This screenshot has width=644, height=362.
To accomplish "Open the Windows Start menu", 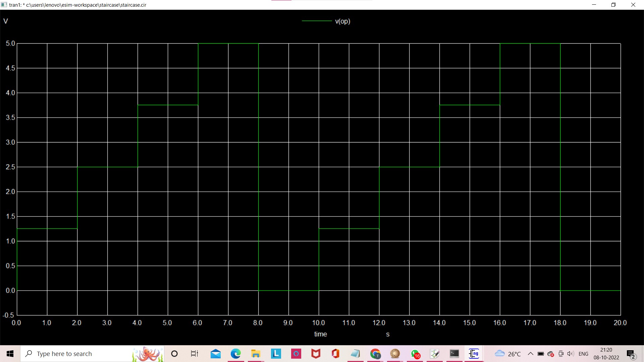I will 10,354.
